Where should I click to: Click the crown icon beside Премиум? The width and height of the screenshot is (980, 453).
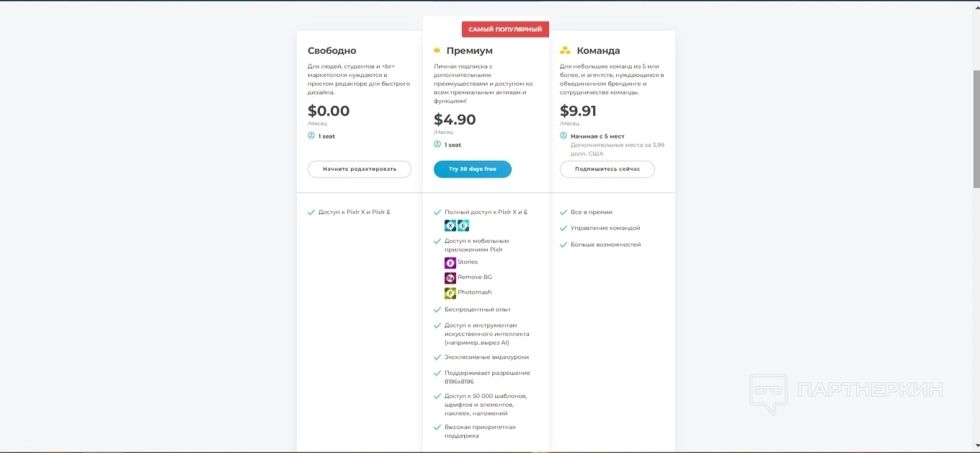point(437,50)
